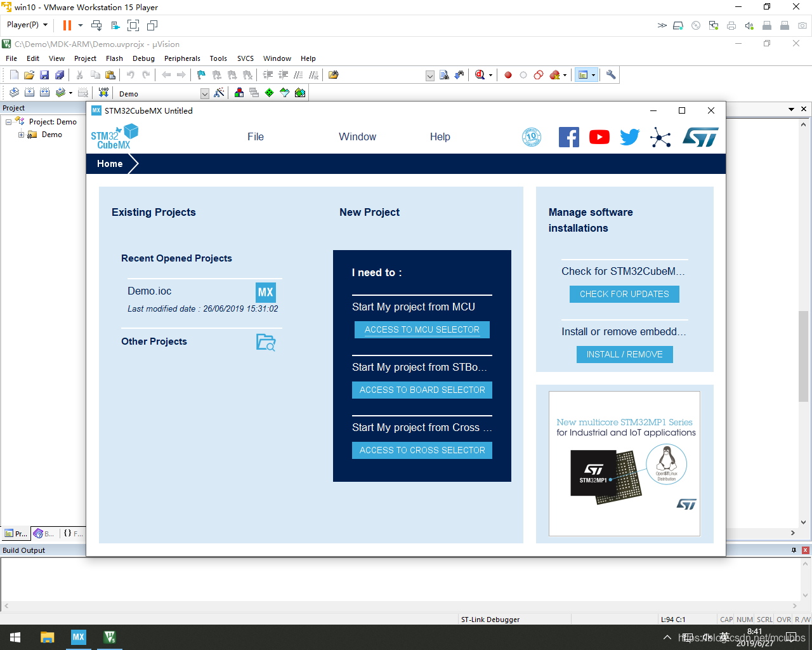Click the Translate icon in the build toolbar

pyautogui.click(x=14, y=93)
